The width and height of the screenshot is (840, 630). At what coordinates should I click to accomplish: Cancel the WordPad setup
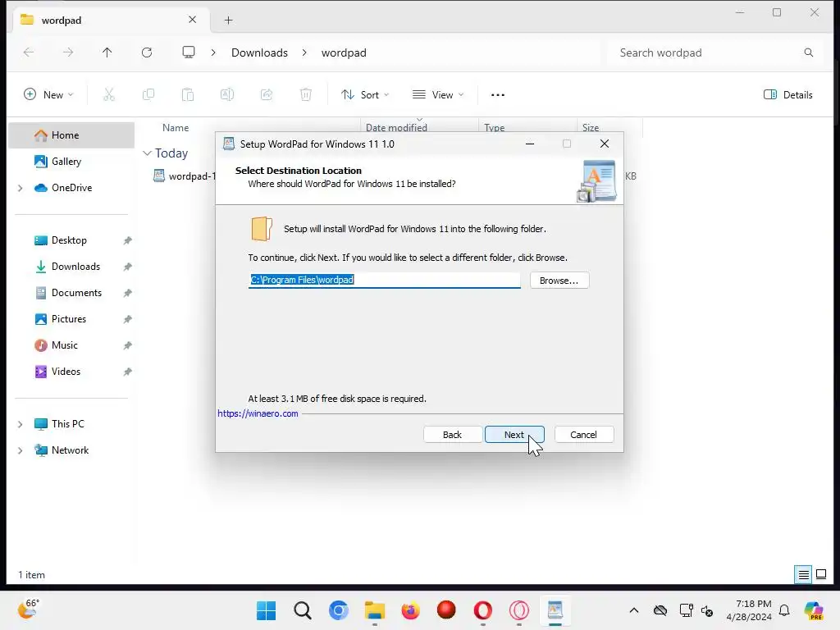click(x=583, y=435)
